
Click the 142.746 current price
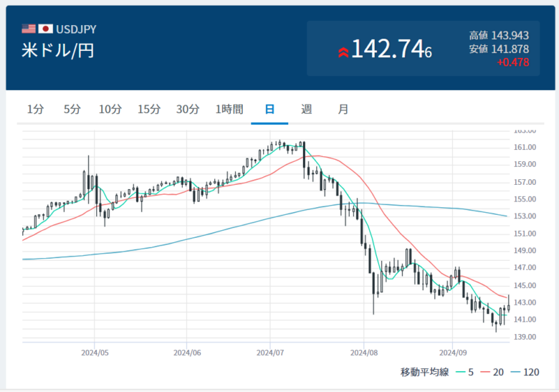point(391,49)
